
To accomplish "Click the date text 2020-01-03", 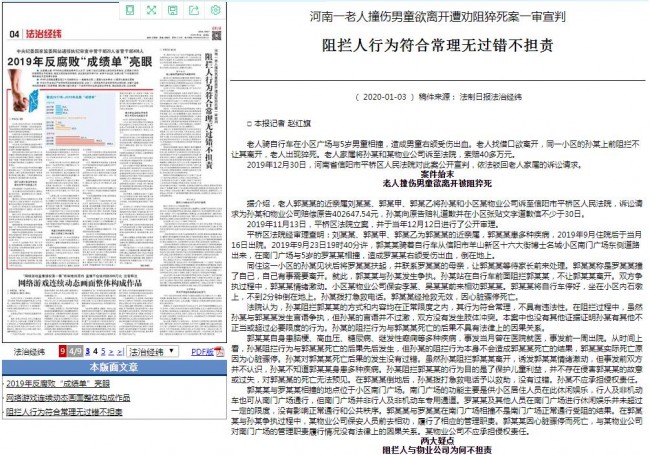I will 384,97.
